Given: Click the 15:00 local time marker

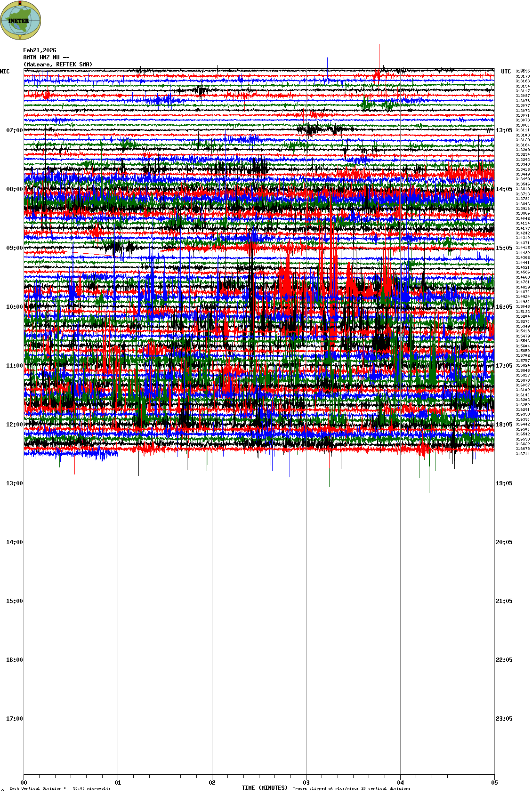Looking at the screenshot, I should (x=14, y=601).
